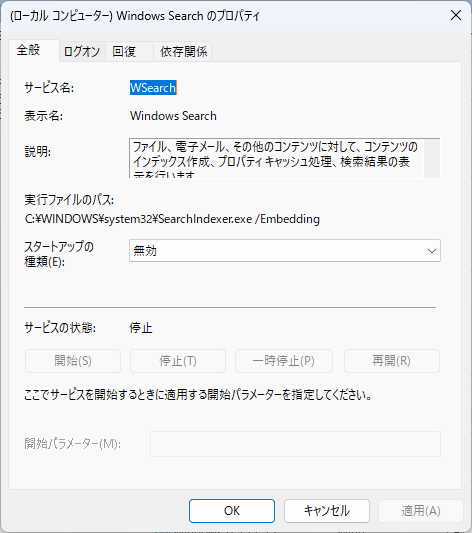Screen dimensions: 472x533
Task: Click the サービス名: label
Action: (x=49, y=88)
